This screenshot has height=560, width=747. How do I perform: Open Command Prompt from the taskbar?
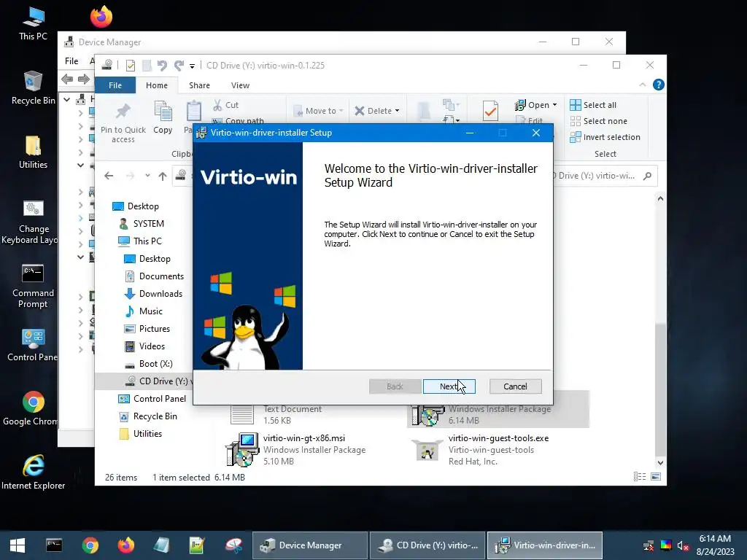click(x=54, y=545)
